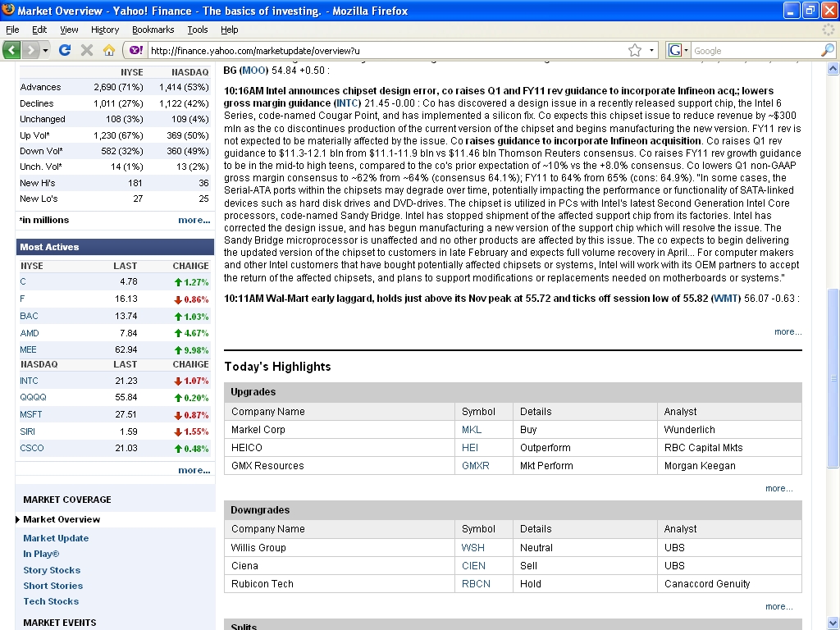This screenshot has width=840, height=630.
Task: Open the Help menu
Action: coord(230,30)
